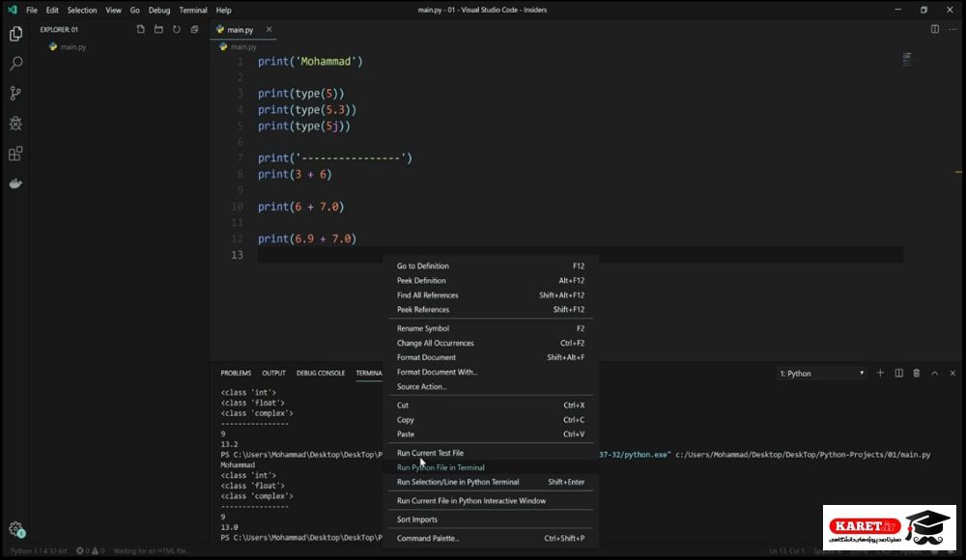This screenshot has width=966, height=560.
Task: Click the editor minimap
Action: click(x=907, y=59)
